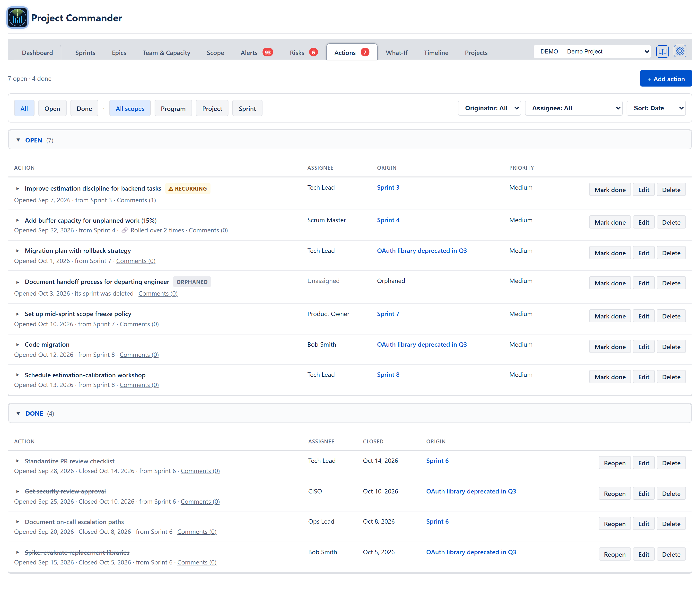The image size is (700, 598).
Task: Edit the Document on-call escalation paths action
Action: pyautogui.click(x=644, y=524)
